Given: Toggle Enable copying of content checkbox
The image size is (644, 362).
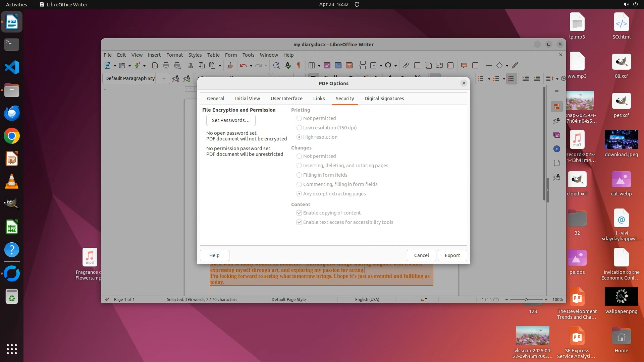Looking at the screenshot, I should [x=299, y=213].
